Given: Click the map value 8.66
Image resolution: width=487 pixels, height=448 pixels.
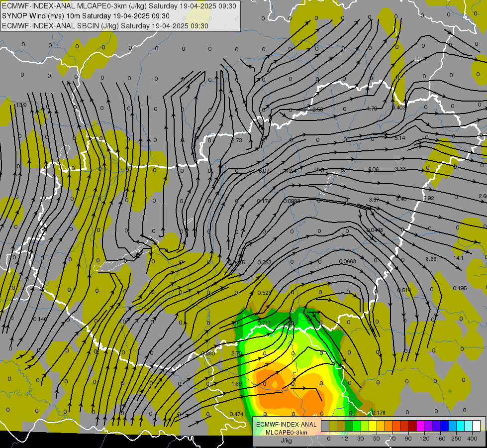Looking at the screenshot, I should pyautogui.click(x=431, y=259).
